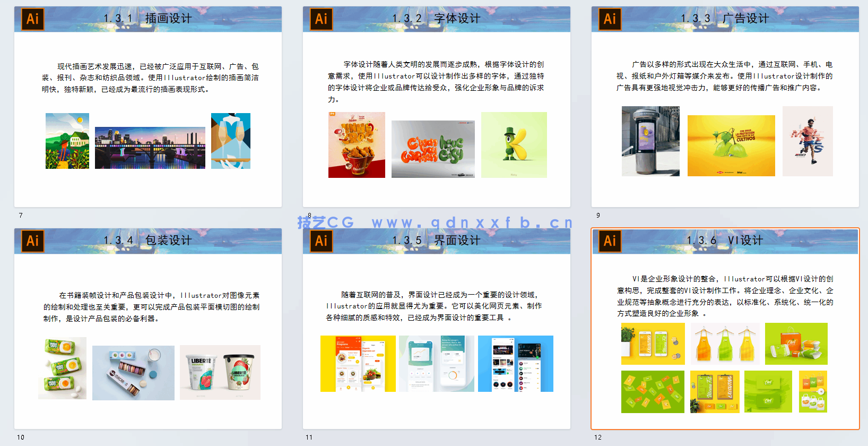868x446 pixels.
Task: Click the paragraph beginning 现代插画艺术发展迅速
Action: [x=151, y=78]
